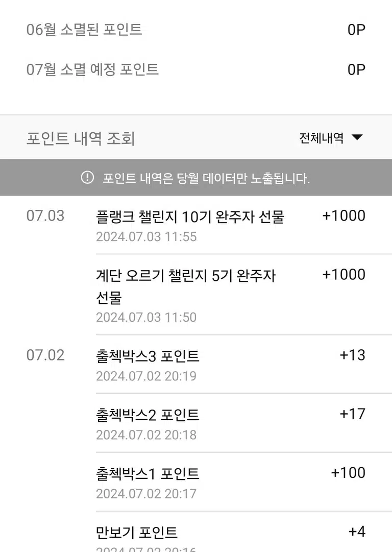Open the 전체내역 filter dropdown
The image size is (392, 552).
331,138
